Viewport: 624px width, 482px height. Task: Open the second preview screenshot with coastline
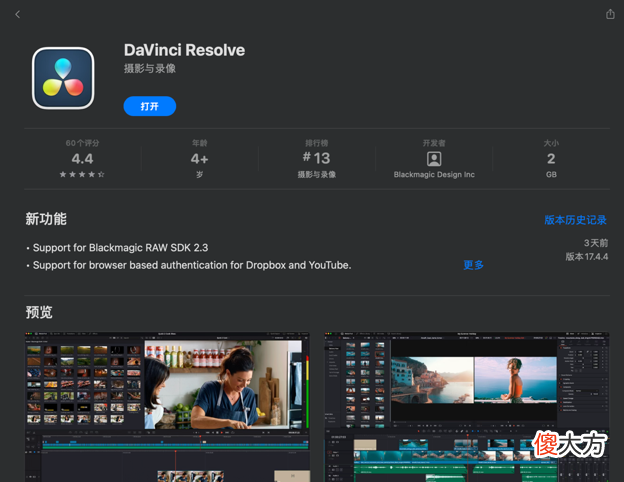click(467, 406)
